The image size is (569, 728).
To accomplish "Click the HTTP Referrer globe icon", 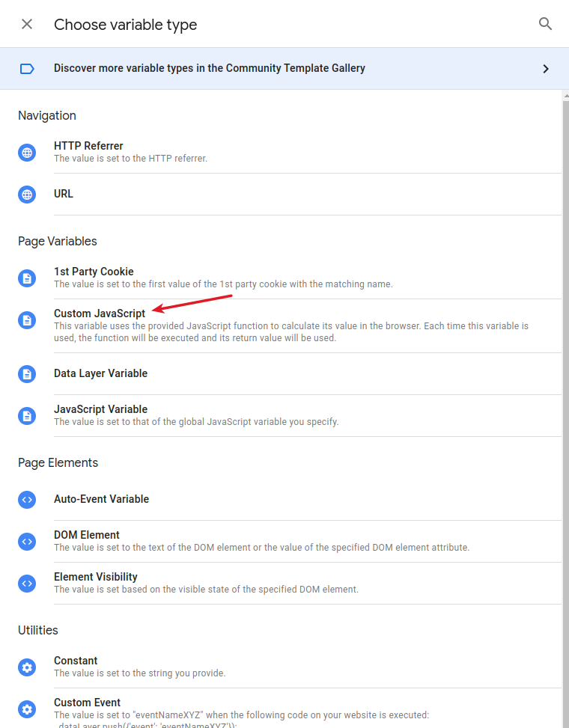I will click(27, 153).
